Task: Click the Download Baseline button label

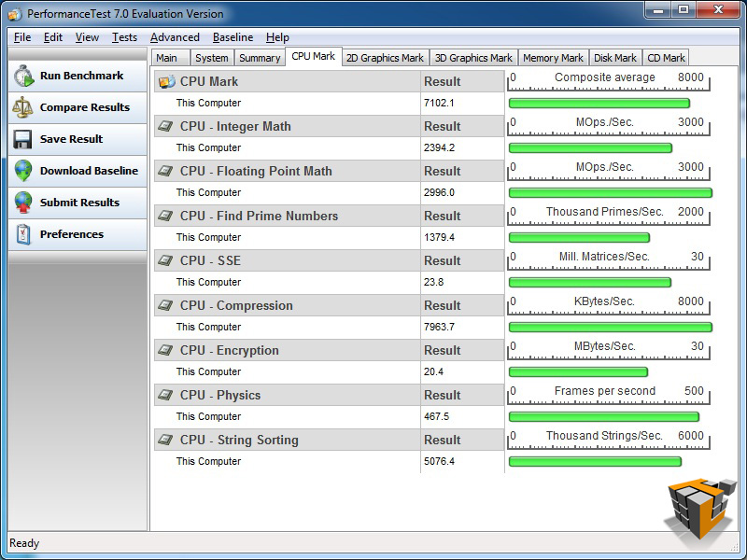Action: (89, 171)
